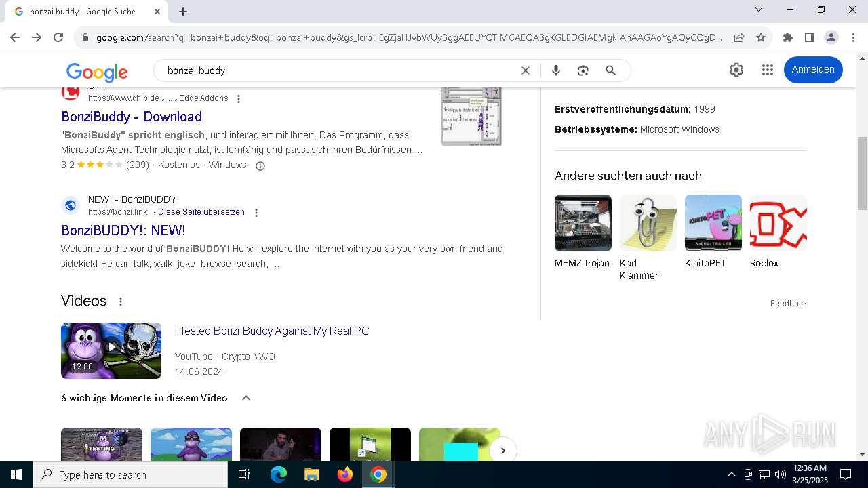Show next key moments with arrow

coord(502,451)
